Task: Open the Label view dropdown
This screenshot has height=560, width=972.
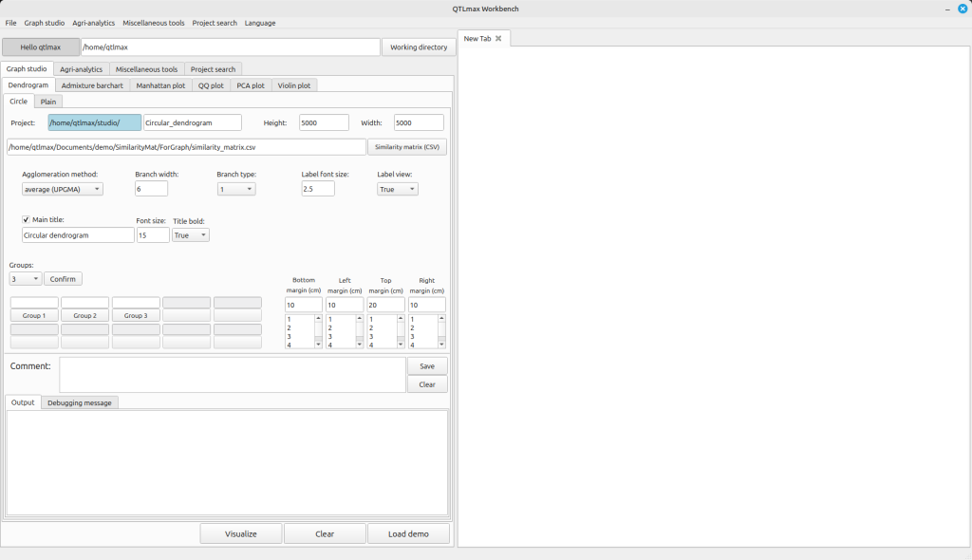Action: click(397, 189)
